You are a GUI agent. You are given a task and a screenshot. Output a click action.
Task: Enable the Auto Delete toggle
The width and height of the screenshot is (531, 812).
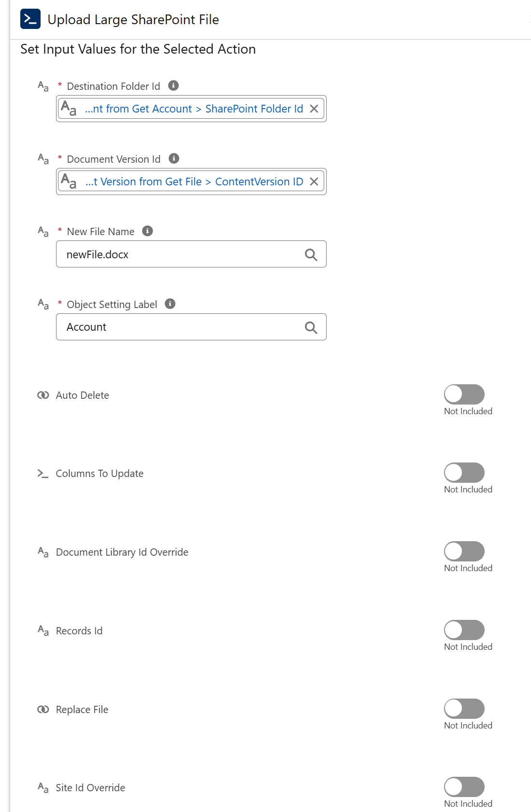pos(464,394)
